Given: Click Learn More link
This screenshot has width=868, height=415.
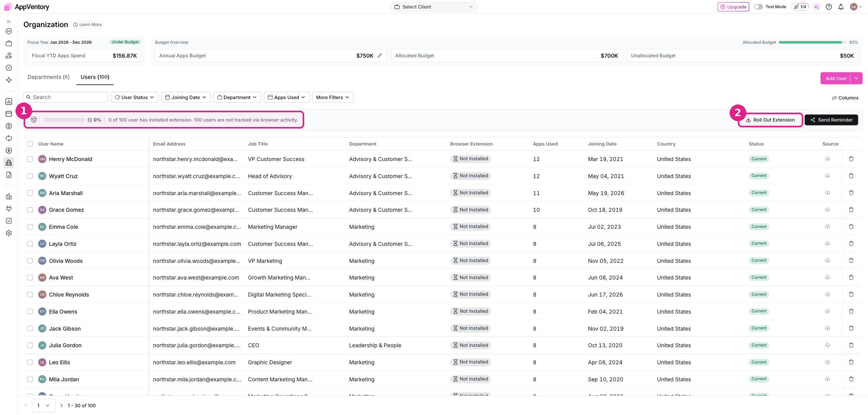Looking at the screenshot, I should [88, 24].
